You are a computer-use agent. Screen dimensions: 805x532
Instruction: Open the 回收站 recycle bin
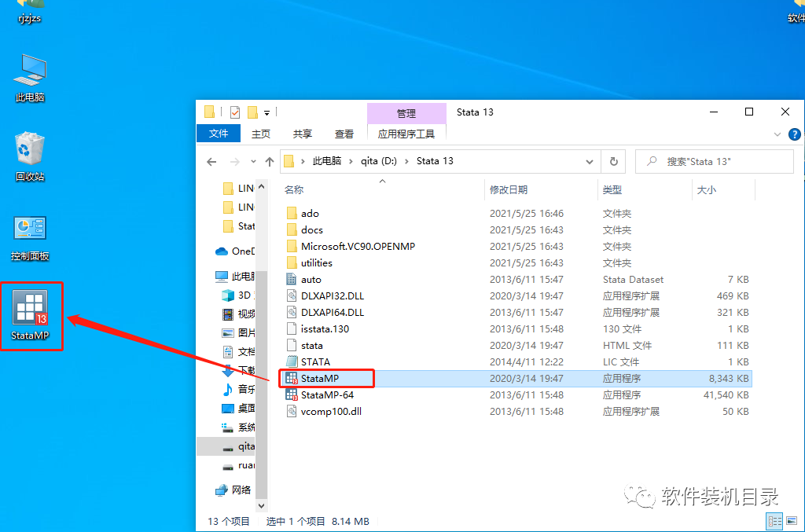[x=31, y=157]
